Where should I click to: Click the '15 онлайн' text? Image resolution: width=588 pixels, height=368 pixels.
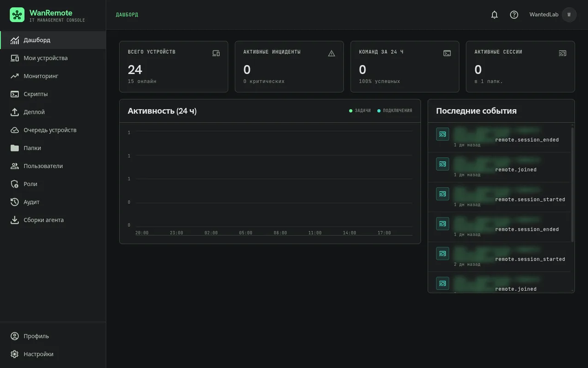point(142,81)
